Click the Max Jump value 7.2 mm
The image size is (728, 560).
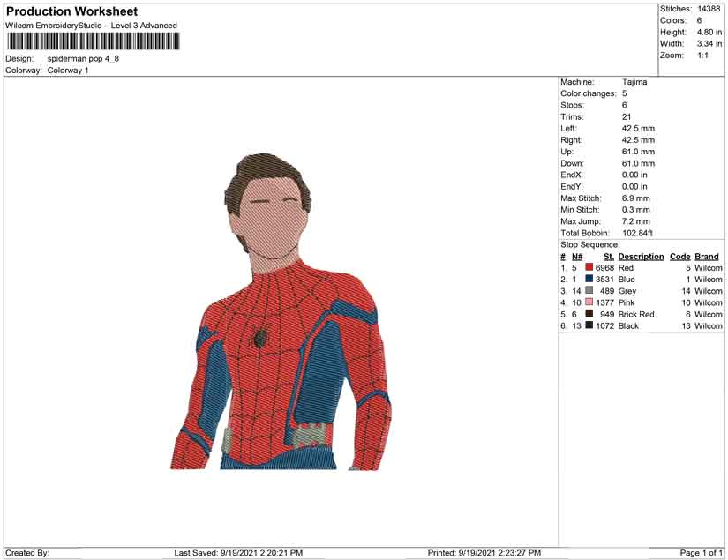pyautogui.click(x=636, y=221)
